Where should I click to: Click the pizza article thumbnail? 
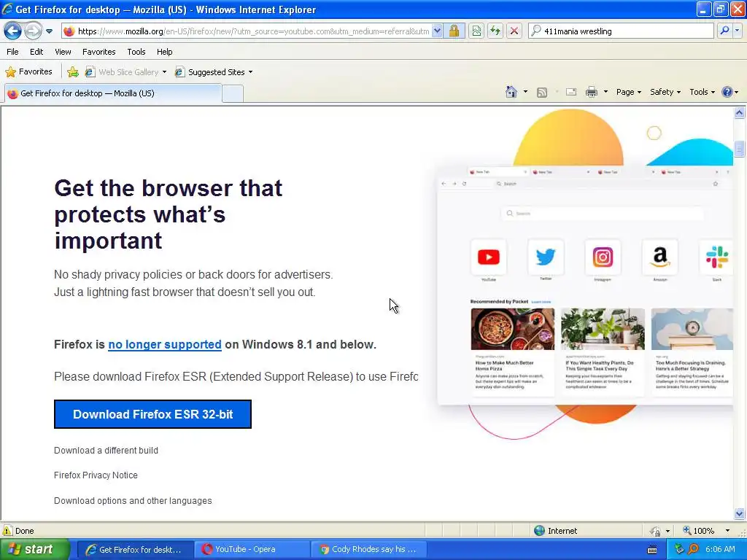[x=513, y=329]
